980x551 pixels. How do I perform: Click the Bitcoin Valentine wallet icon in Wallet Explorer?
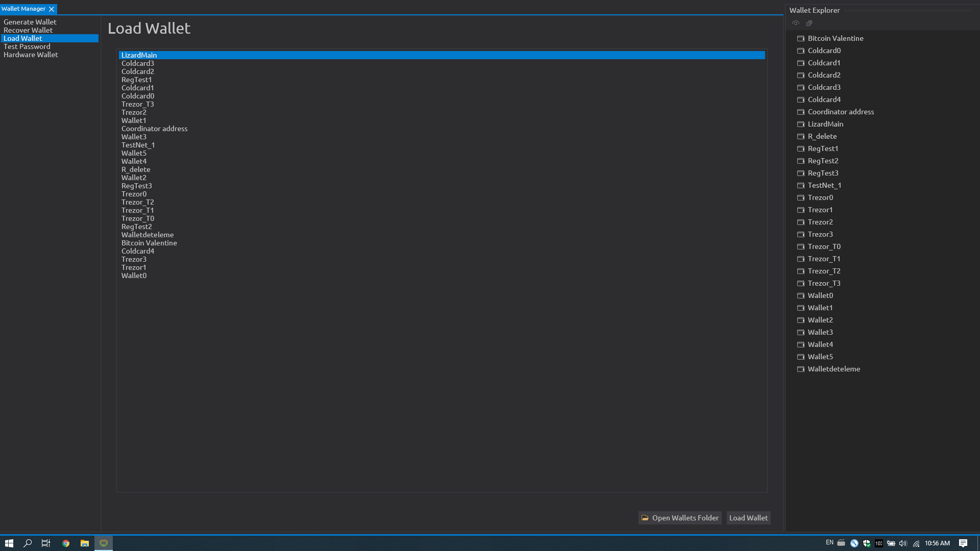coord(801,38)
